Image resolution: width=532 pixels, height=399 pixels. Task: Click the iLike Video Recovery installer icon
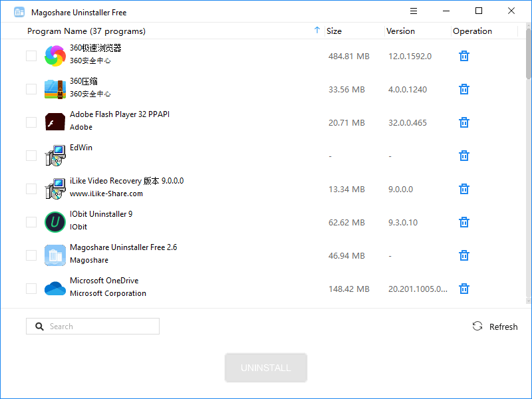(x=55, y=189)
